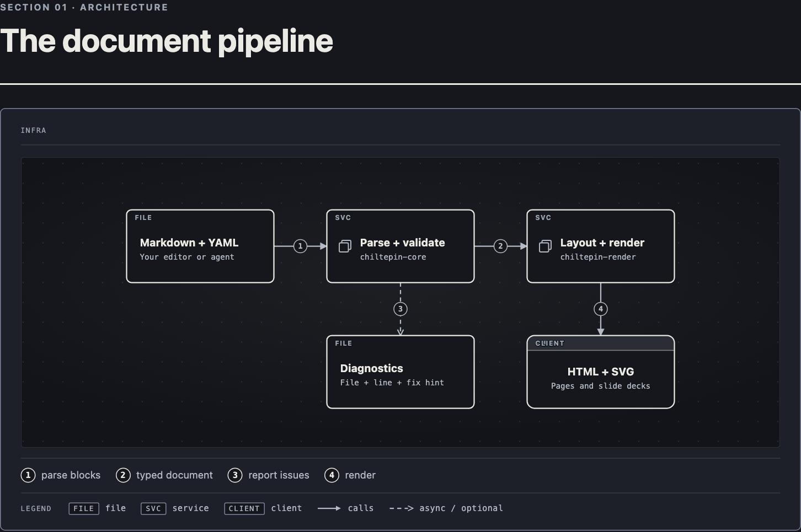Click the circled 2 beside 'typed document'
The height and width of the screenshot is (532, 801).
click(123, 475)
